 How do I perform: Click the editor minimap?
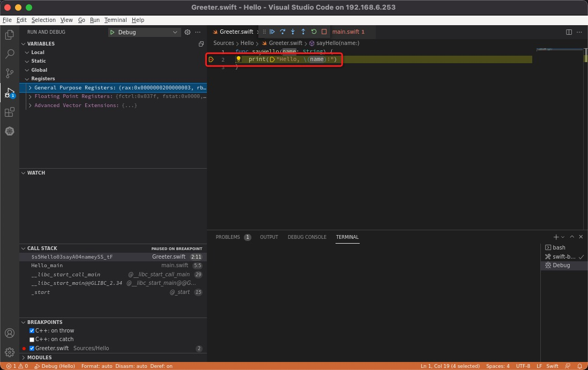coord(559,49)
